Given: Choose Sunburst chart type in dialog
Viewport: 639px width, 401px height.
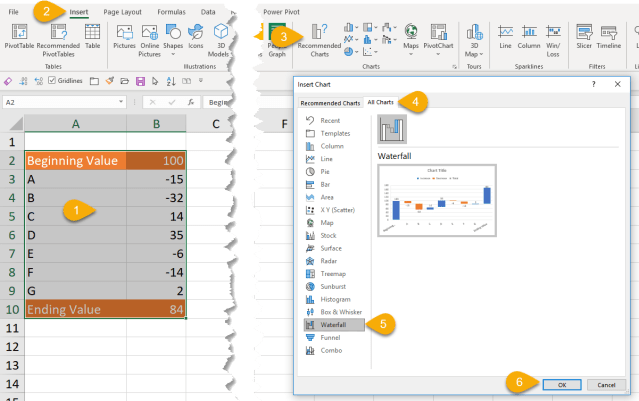Looking at the screenshot, I should tap(333, 286).
